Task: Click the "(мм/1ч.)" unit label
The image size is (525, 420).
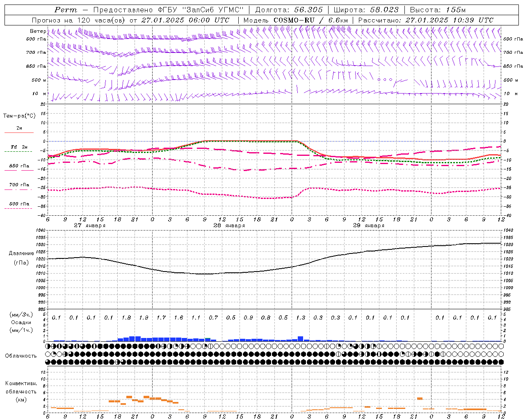Action: (x=21, y=330)
